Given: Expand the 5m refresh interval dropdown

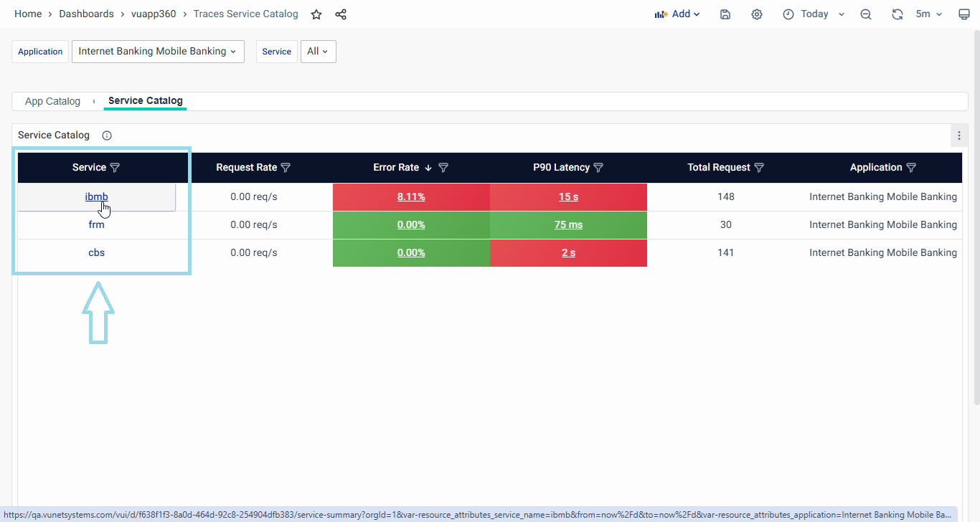Looking at the screenshot, I should point(929,14).
